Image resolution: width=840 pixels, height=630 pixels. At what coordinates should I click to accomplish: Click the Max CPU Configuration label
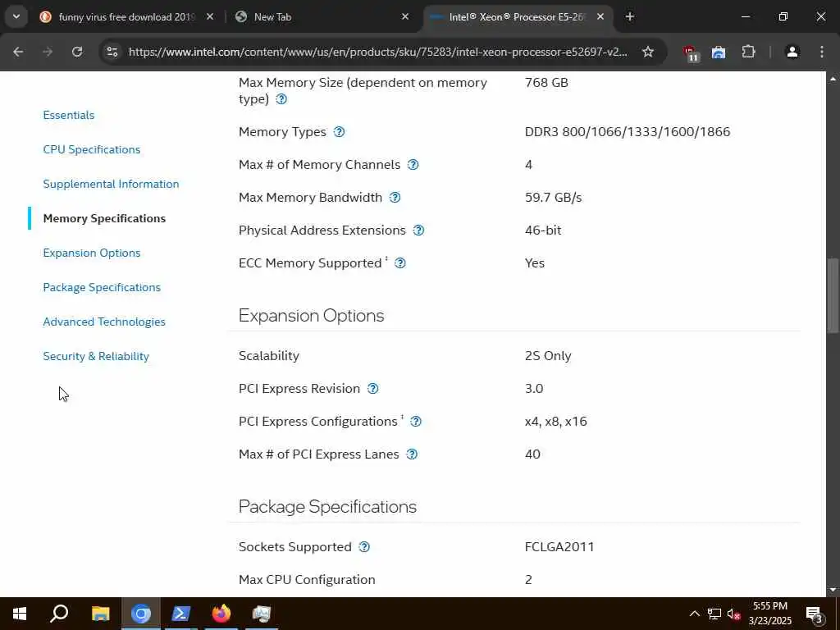[307, 580]
